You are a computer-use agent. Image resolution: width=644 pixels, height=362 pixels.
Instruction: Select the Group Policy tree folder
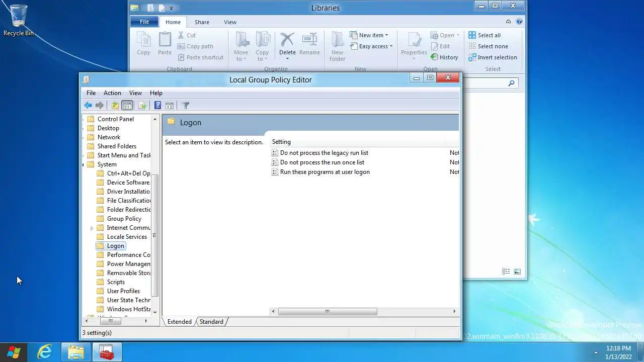[124, 219]
